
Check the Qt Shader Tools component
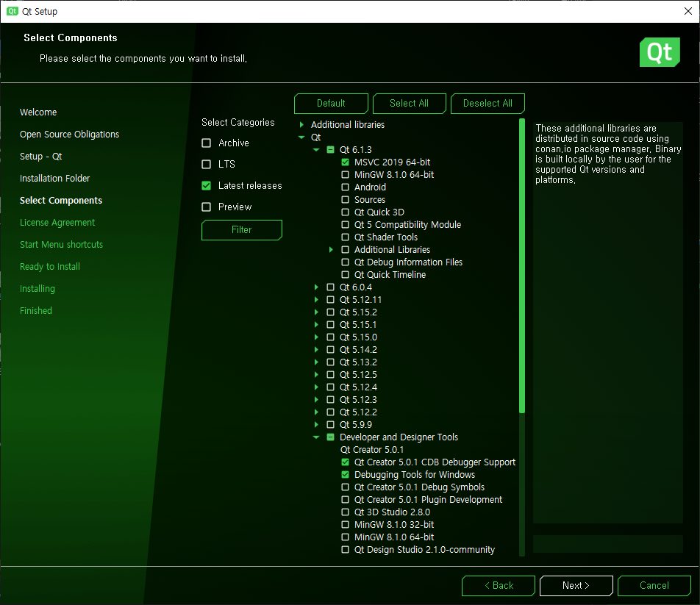[x=345, y=237]
